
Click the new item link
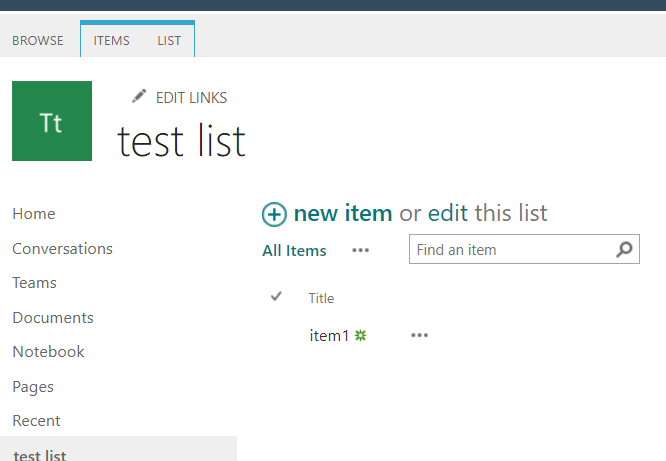342,214
